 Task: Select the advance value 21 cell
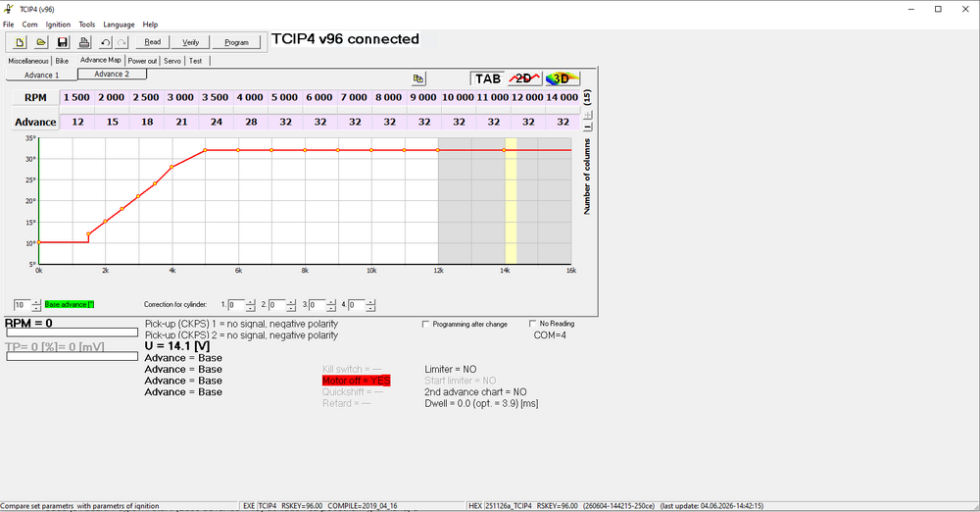pos(181,122)
